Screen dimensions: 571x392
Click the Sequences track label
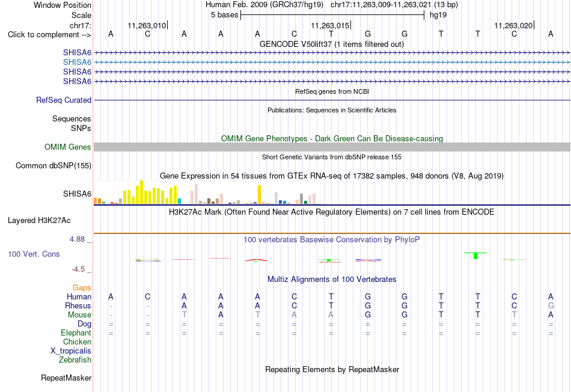(x=72, y=119)
